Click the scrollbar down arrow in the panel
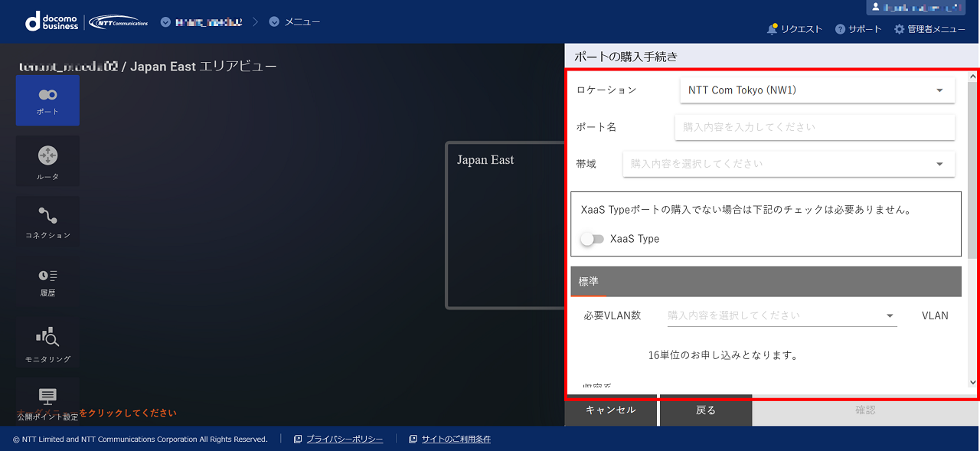Screen dimensions: 980x451 973,383
